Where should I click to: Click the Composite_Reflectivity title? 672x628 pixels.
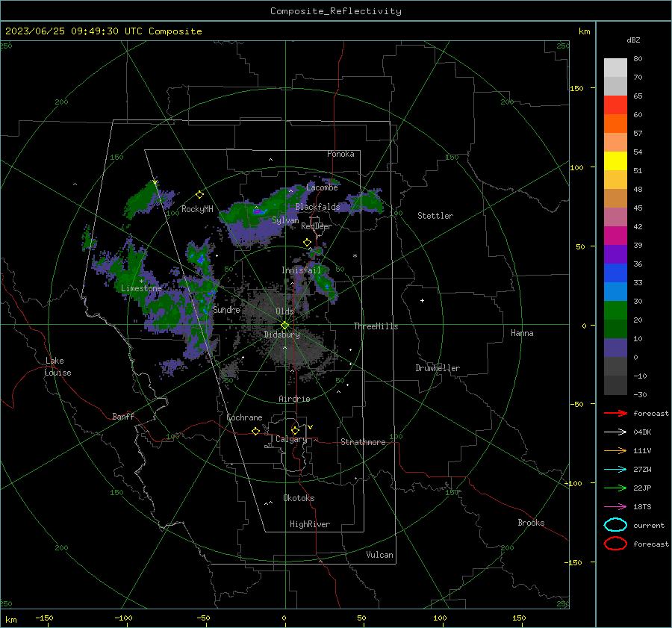335,11
